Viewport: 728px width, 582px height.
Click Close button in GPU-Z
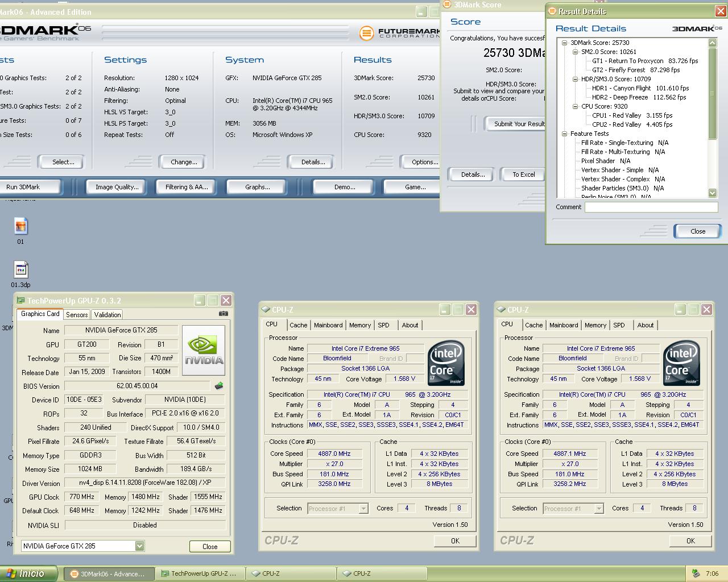pyautogui.click(x=210, y=546)
